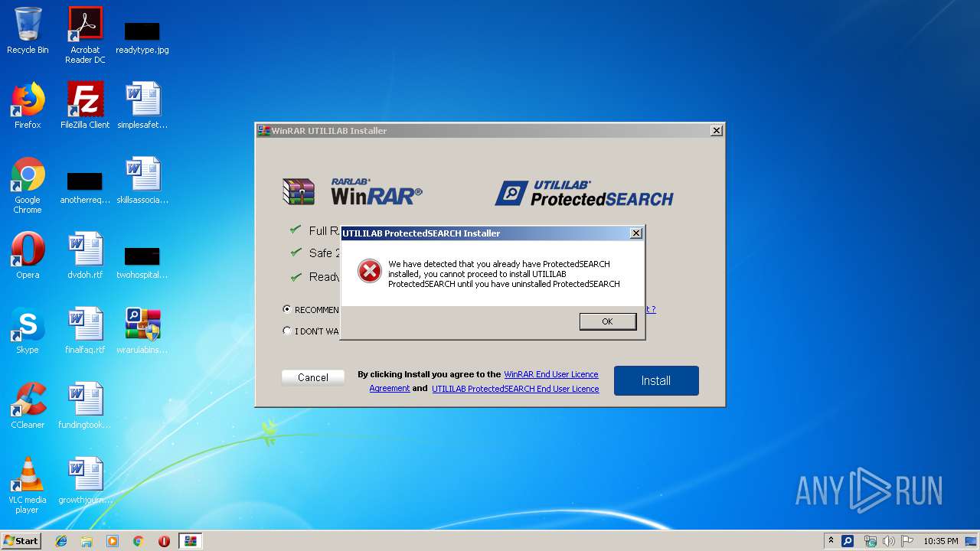
Task: Click the UTILILAB ProtectedSEARCH logo
Action: pos(584,193)
